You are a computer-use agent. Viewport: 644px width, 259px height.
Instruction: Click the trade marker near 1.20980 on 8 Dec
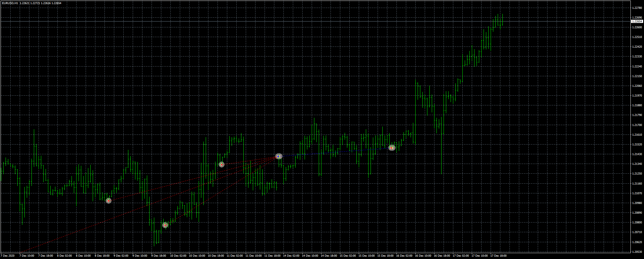click(x=109, y=201)
